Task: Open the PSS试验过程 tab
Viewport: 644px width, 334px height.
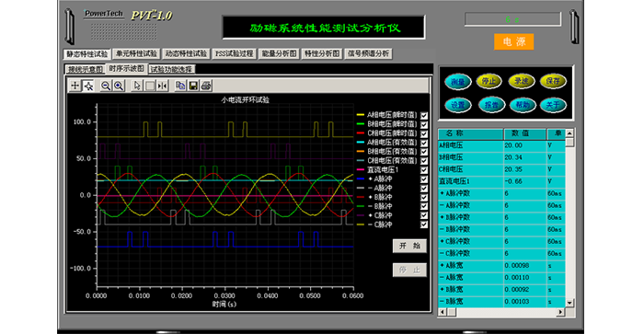Action: pos(235,53)
